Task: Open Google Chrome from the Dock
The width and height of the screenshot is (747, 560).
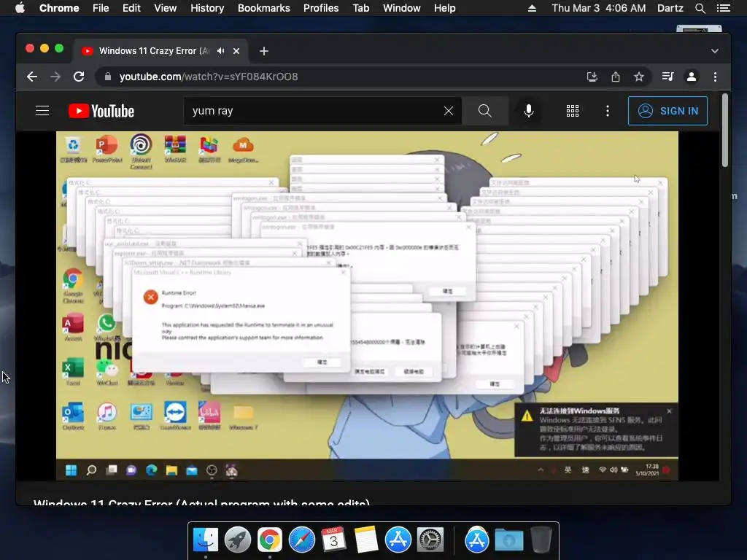Action: [x=270, y=540]
